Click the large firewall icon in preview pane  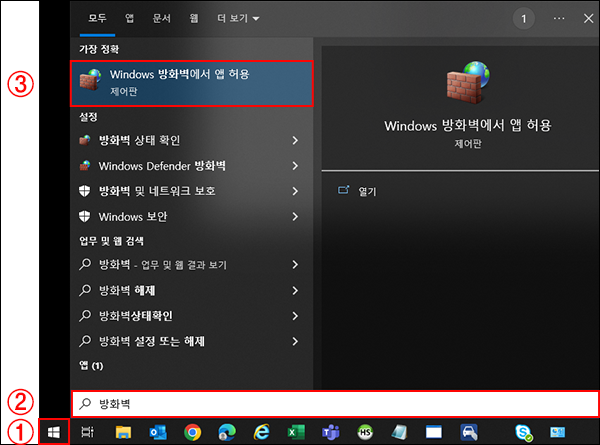(468, 82)
